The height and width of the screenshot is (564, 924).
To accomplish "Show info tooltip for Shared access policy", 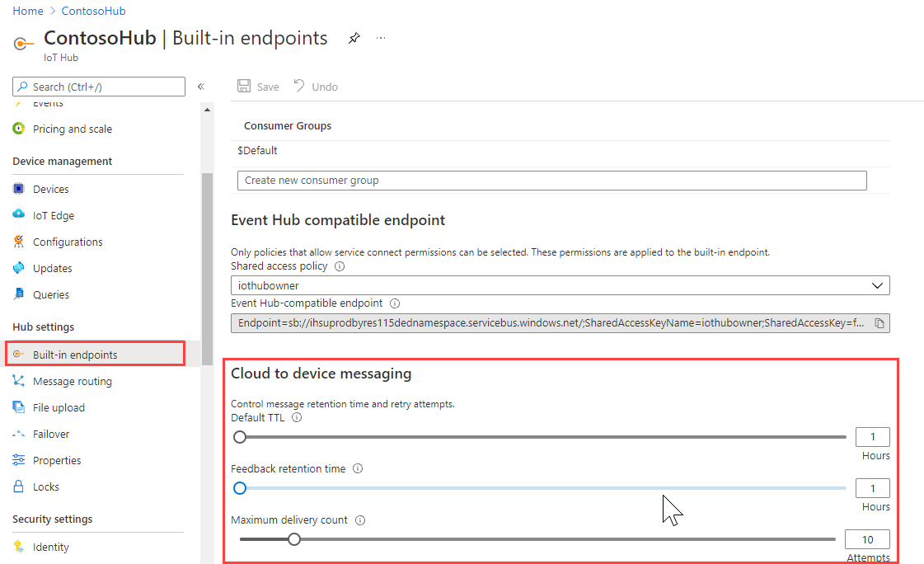I will pos(340,266).
